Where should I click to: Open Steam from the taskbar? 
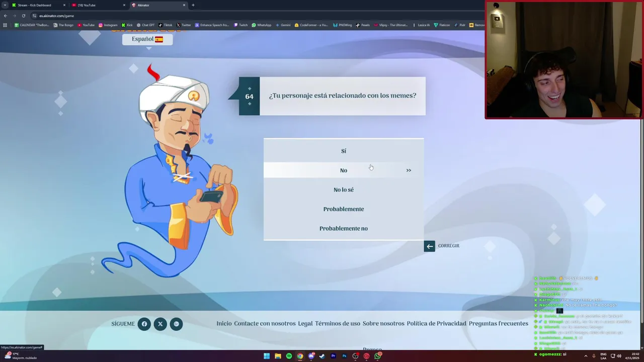coord(322,356)
